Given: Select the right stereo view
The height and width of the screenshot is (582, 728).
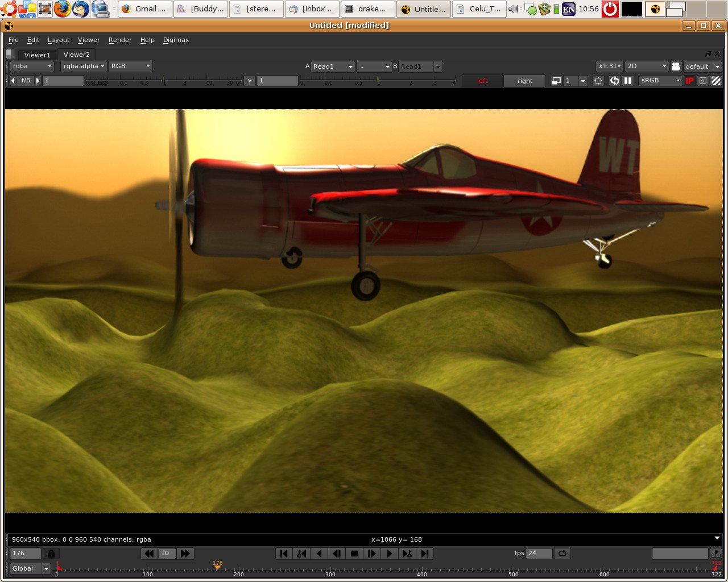Looking at the screenshot, I should [525, 81].
